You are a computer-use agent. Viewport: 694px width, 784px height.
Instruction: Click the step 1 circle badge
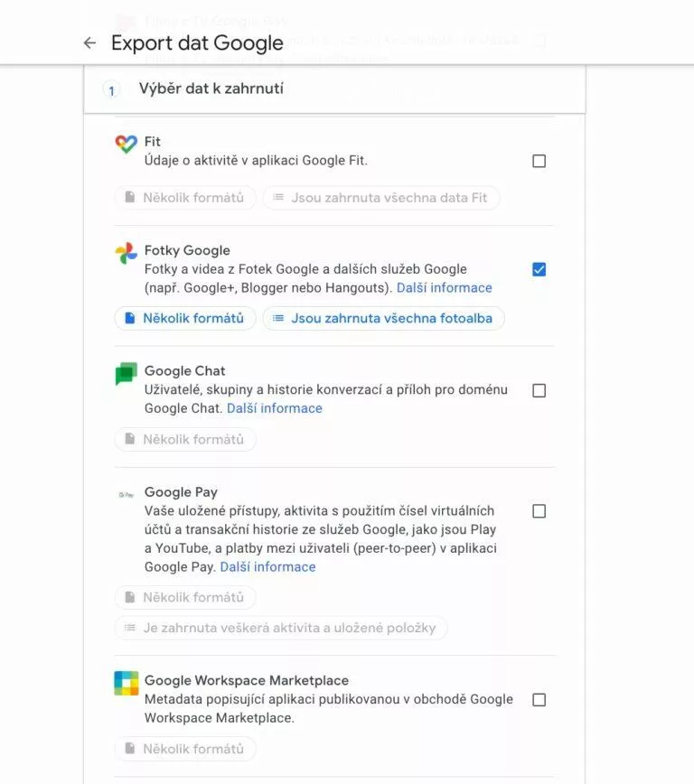click(x=110, y=90)
